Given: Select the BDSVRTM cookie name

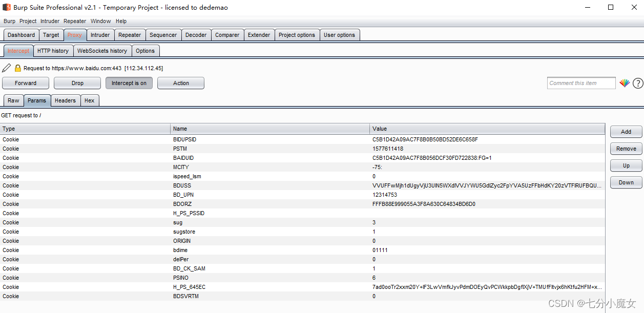Looking at the screenshot, I should (185, 296).
